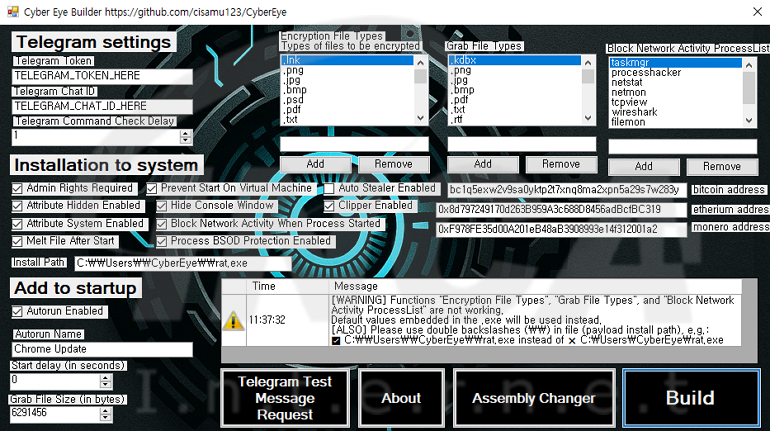The height and width of the screenshot is (431, 770).
Task: Toggle the Clipper Enabled checkbox
Action: point(329,206)
